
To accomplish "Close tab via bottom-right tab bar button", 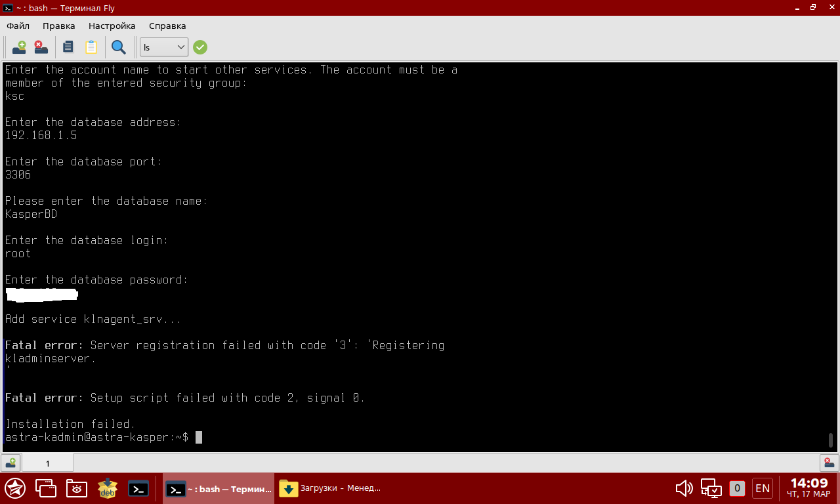I will tap(829, 463).
